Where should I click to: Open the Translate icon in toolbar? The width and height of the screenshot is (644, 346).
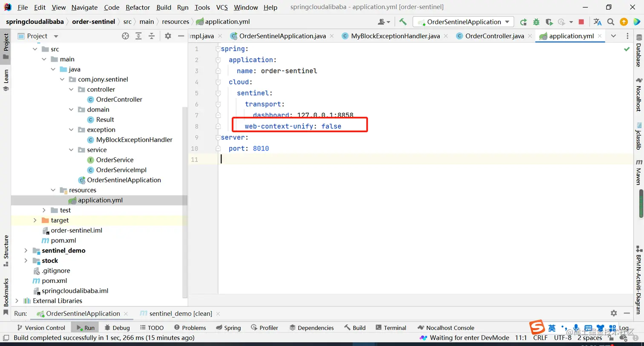coord(598,22)
